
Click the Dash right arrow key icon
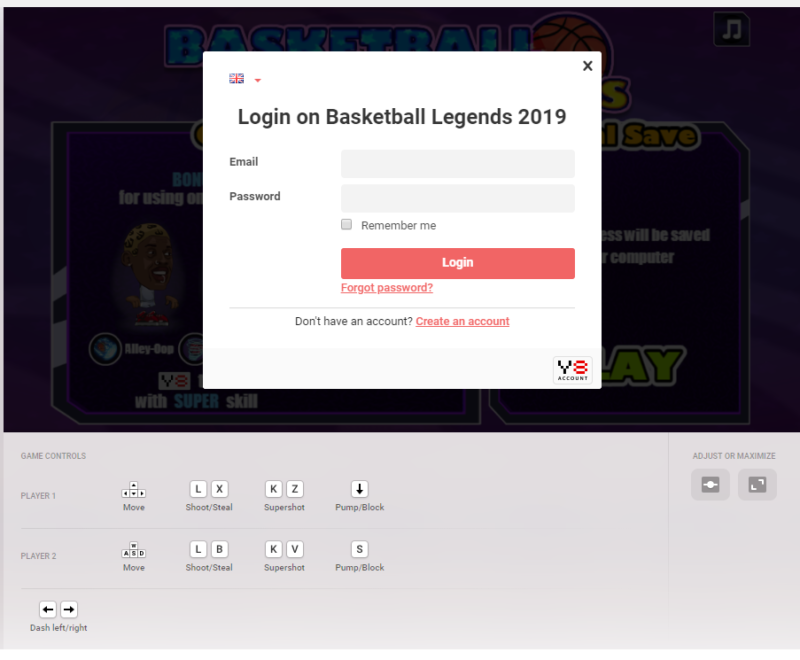[x=69, y=609]
